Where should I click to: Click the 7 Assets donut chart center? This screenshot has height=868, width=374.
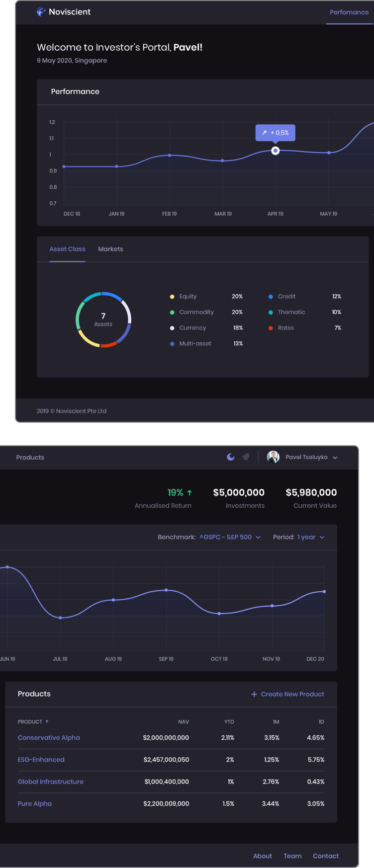click(103, 319)
